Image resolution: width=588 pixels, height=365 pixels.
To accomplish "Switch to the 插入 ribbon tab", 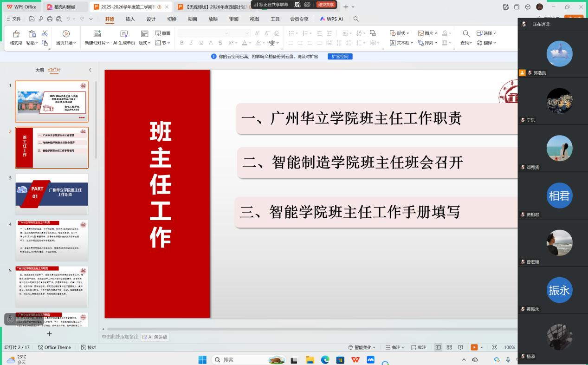I will [130, 19].
